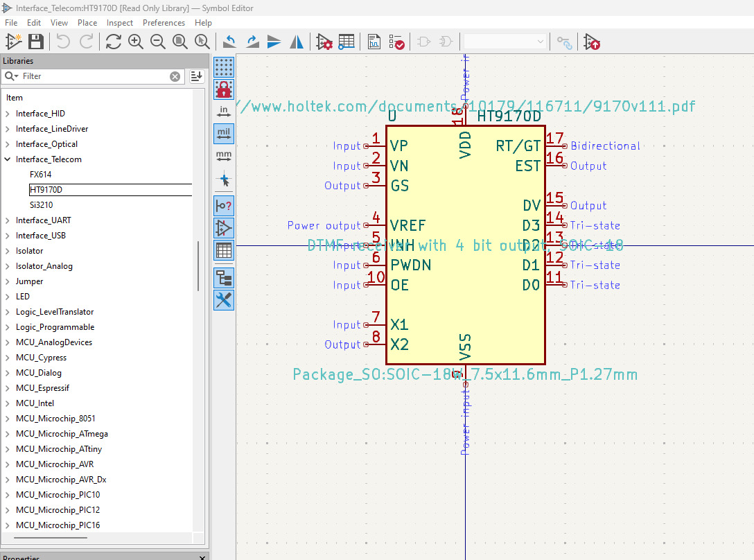Switch units to inches
The width and height of the screenshot is (754, 560).
pyautogui.click(x=224, y=112)
